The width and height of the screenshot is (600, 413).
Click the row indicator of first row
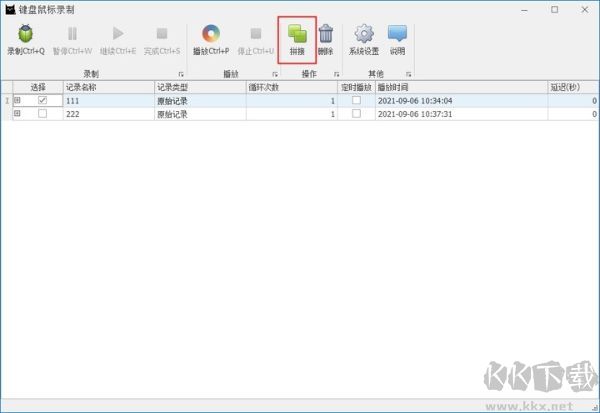click(7, 101)
